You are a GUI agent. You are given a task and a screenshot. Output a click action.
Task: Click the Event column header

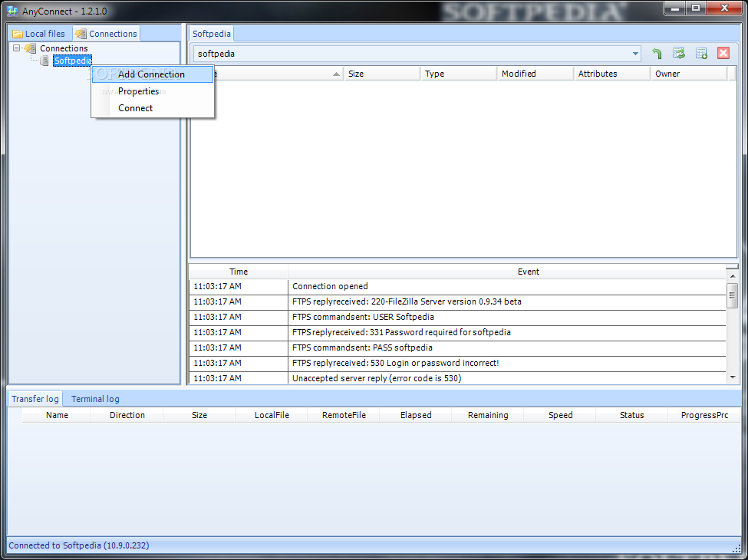tap(508, 272)
